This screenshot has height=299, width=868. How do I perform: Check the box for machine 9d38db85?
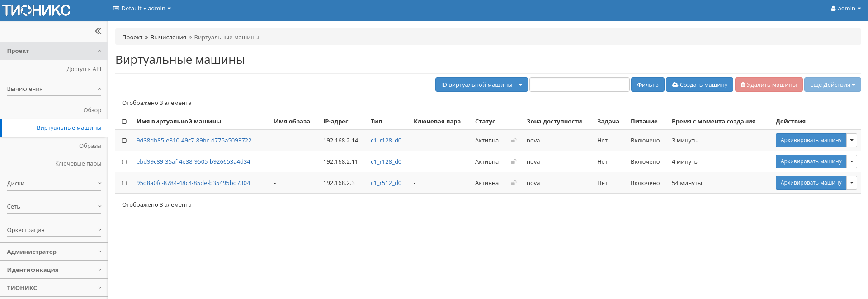click(x=124, y=141)
